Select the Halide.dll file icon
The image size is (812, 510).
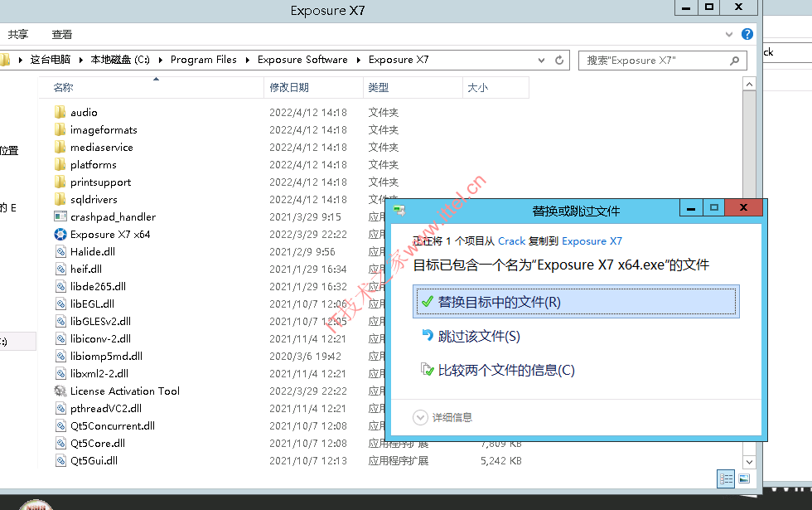coord(60,251)
